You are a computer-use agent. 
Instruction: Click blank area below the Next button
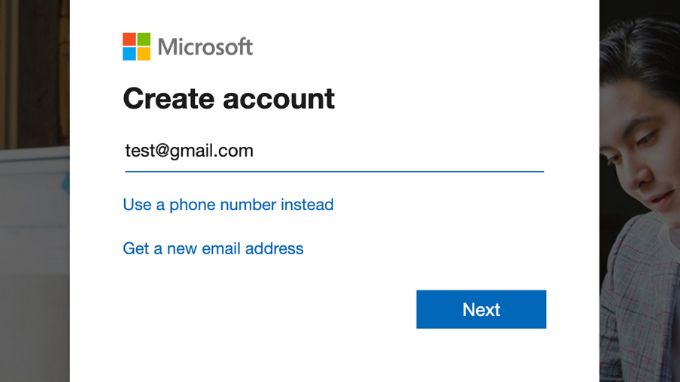tap(481, 356)
